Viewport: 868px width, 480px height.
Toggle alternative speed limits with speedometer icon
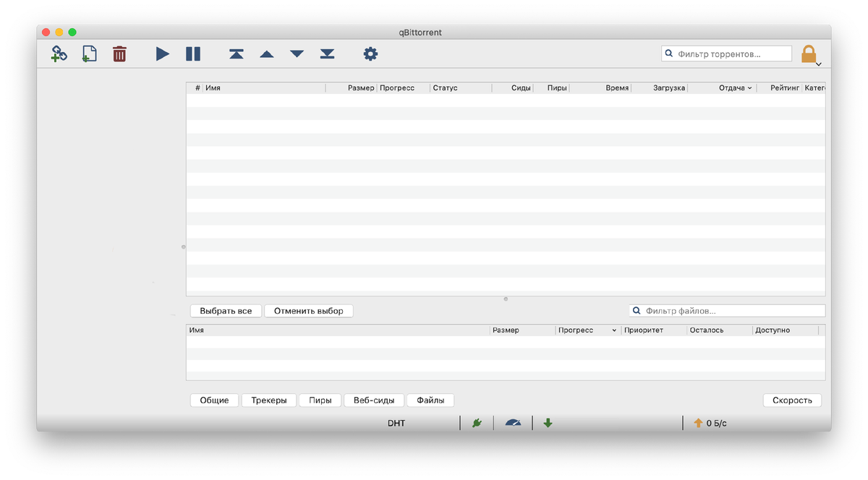tap(513, 423)
